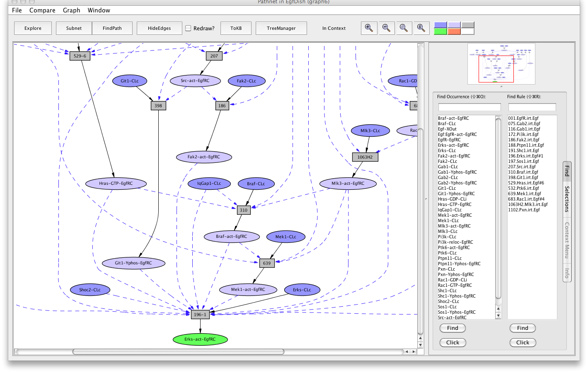The width and height of the screenshot is (588, 373).
Task: Click the graph vertical scrollbar thumb
Action: (420, 231)
